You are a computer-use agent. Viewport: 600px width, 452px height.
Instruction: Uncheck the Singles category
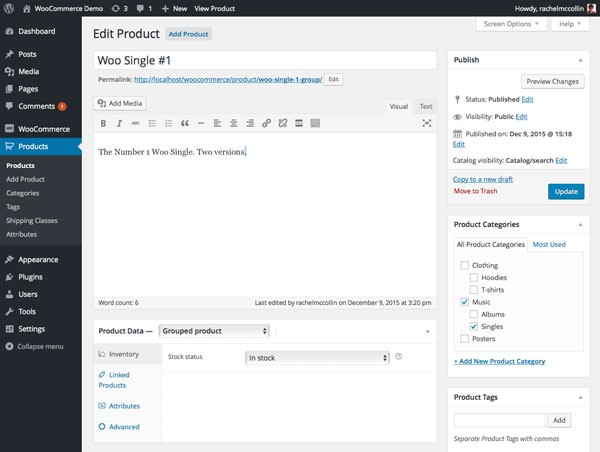[474, 326]
